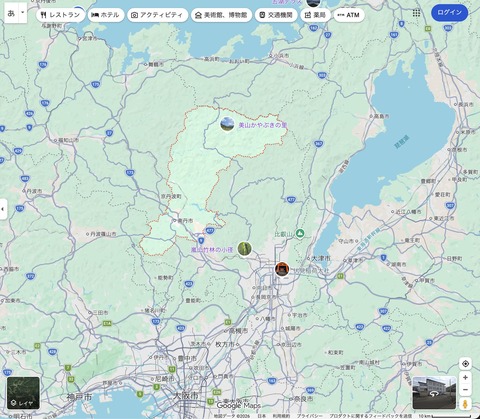Click the route 423 shield near 能勢町
Image resolution: width=480 pixels, height=419 pixels.
pyautogui.click(x=189, y=284)
